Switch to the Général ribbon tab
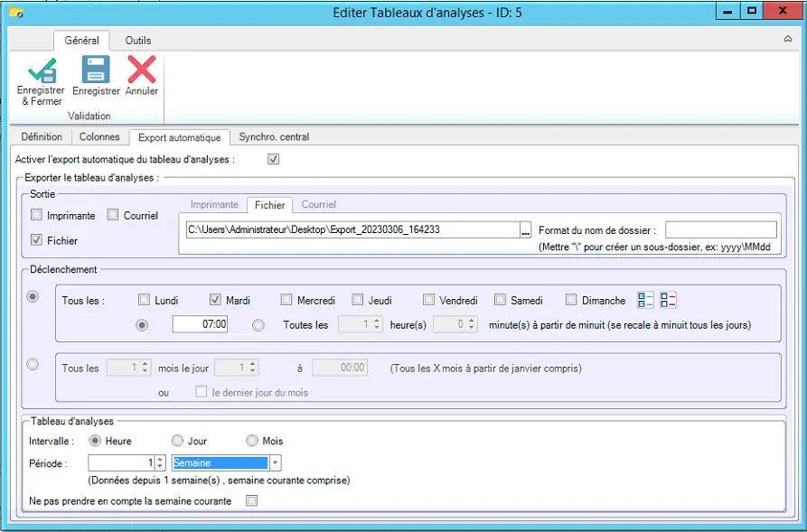 [82, 40]
